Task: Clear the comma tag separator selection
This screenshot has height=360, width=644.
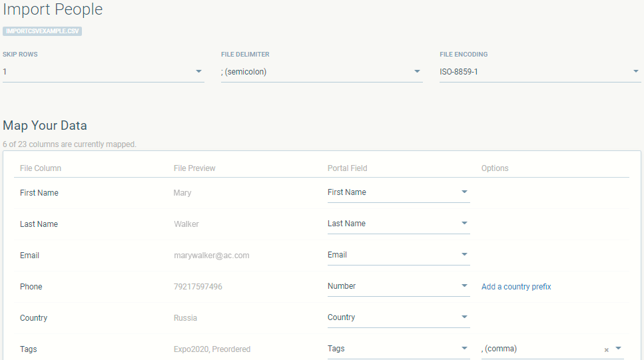Action: [x=606, y=349]
